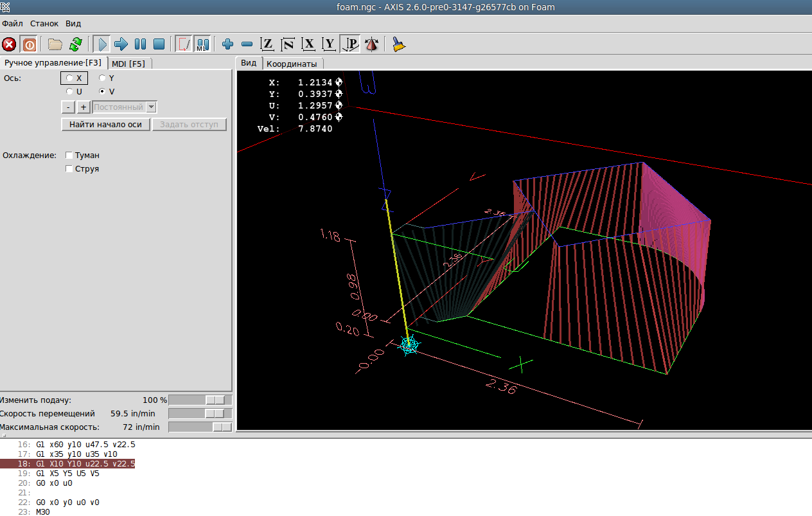The height and width of the screenshot is (516, 812).
Task: Zoom in with the plus icon
Action: point(227,44)
